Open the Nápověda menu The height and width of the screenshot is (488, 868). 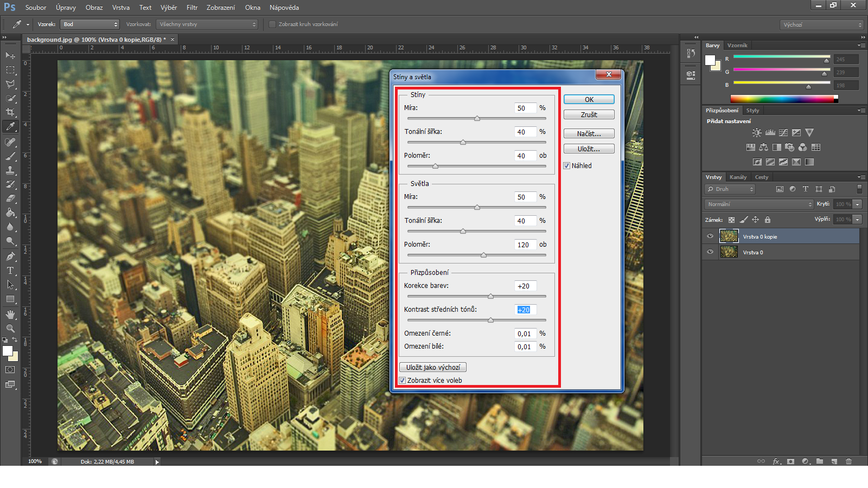[284, 8]
